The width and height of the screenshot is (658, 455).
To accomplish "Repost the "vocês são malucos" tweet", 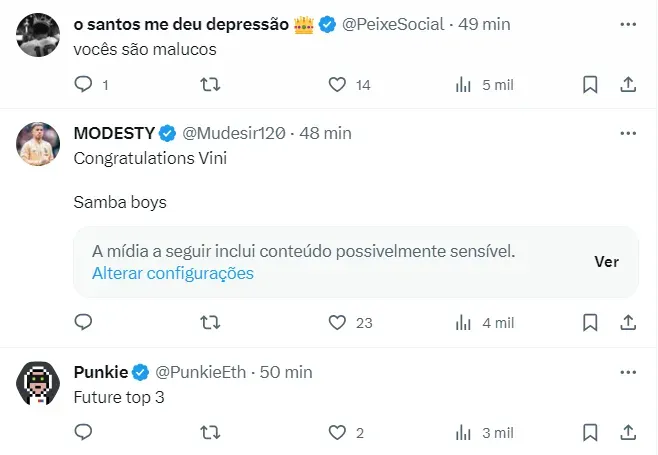I will pyautogui.click(x=210, y=85).
